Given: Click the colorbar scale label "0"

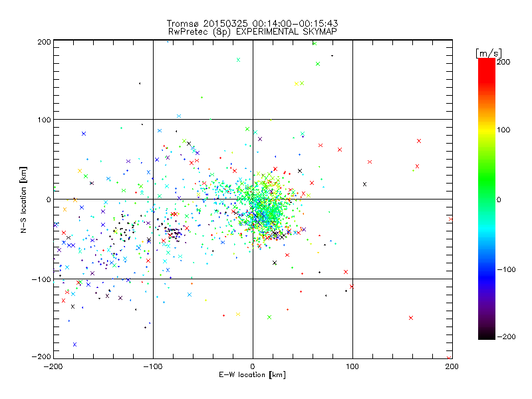Looking at the screenshot, I should [499, 199].
